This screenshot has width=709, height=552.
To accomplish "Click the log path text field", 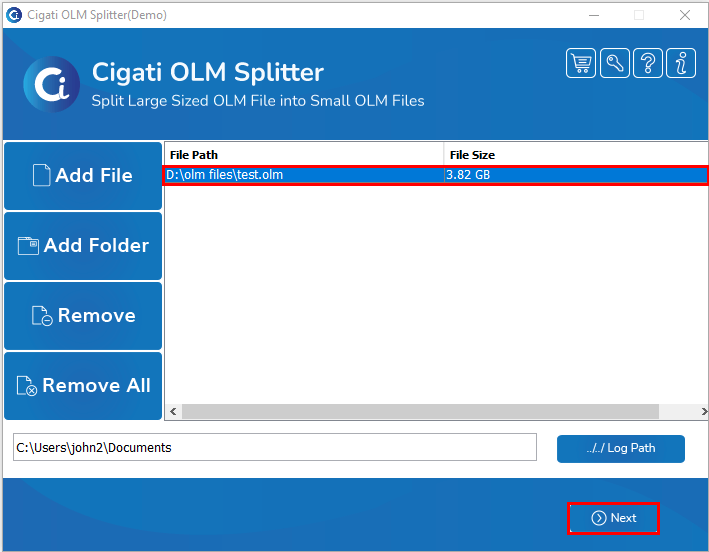I will tap(275, 448).
